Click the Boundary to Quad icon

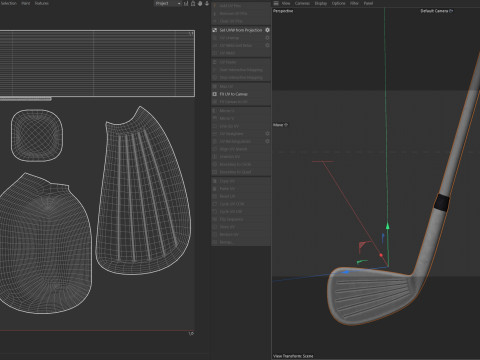pyautogui.click(x=215, y=172)
